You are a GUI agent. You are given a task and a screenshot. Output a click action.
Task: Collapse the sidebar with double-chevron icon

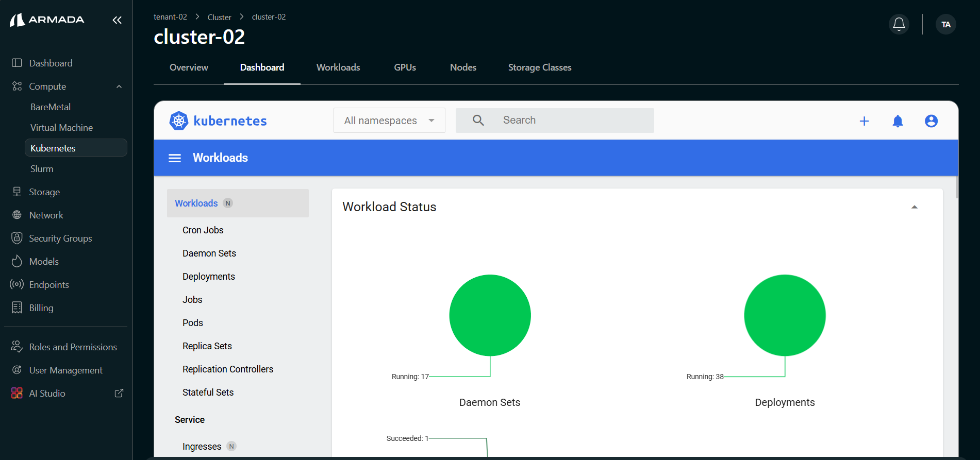coord(117,20)
